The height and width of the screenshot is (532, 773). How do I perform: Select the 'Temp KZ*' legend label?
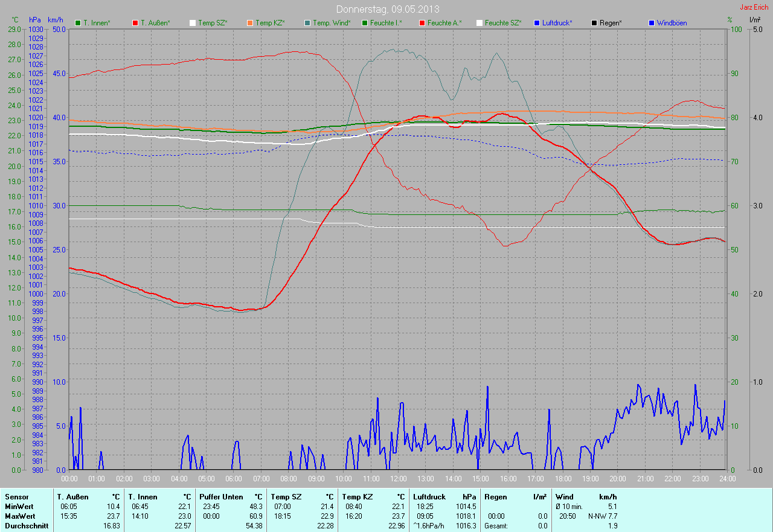click(270, 23)
